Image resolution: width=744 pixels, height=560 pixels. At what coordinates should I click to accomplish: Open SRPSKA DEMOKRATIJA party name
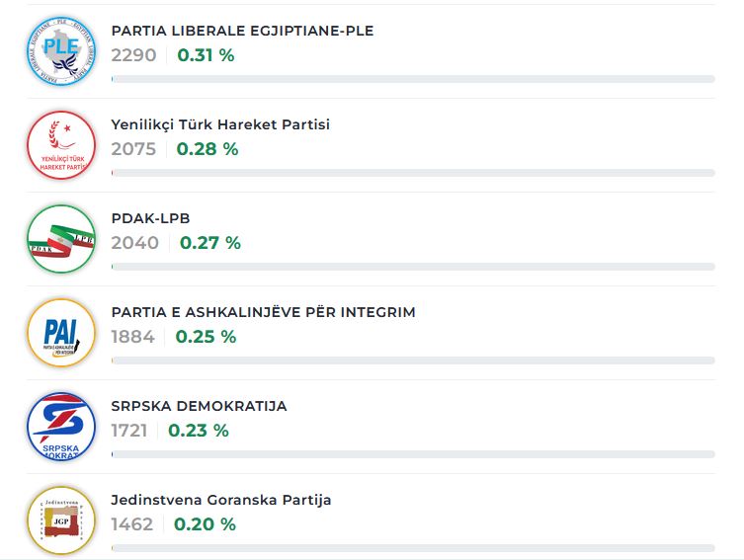click(199, 406)
